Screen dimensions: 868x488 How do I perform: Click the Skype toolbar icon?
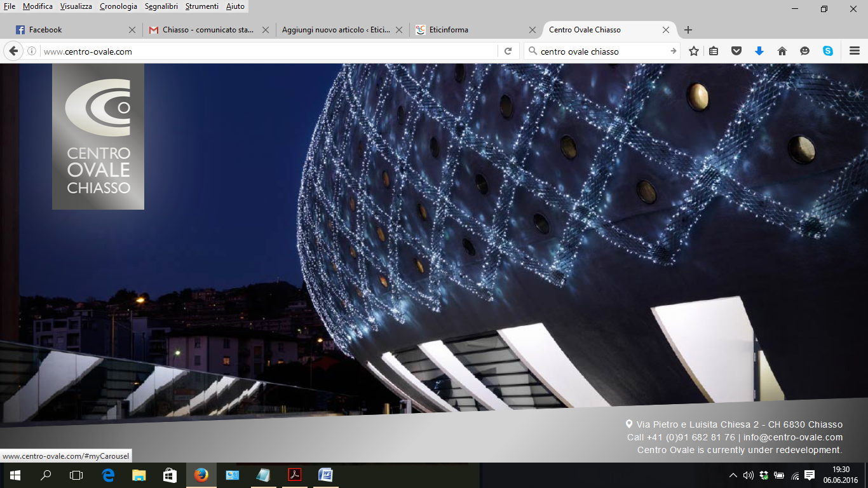point(828,51)
